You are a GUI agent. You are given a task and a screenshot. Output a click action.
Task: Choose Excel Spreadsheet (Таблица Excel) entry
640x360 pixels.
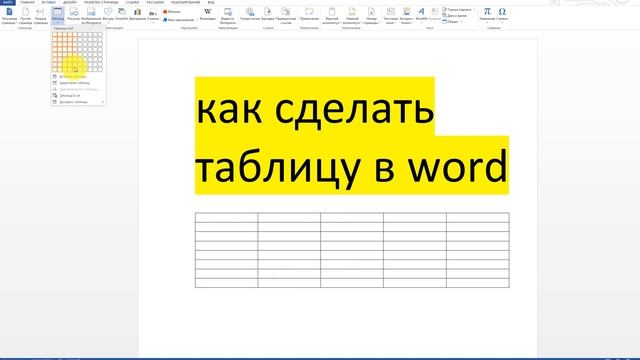(x=78, y=96)
